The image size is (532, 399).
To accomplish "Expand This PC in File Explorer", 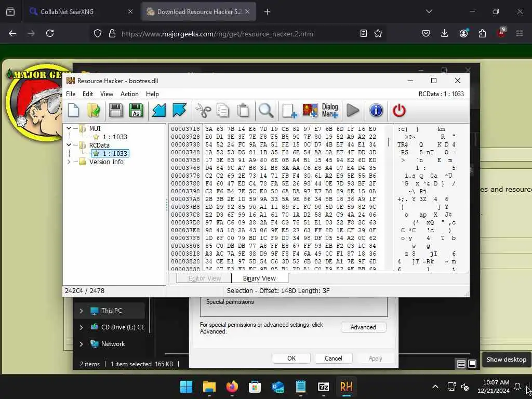I will click(x=81, y=311).
